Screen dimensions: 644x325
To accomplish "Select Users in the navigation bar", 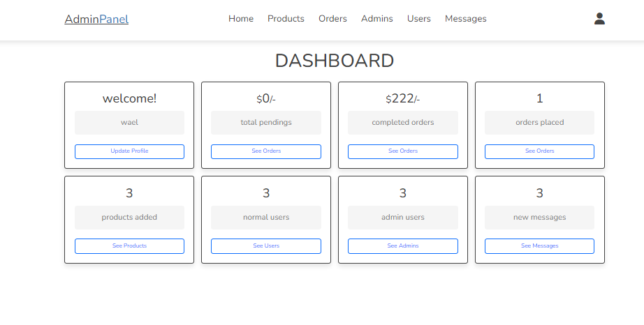I will coord(419,19).
